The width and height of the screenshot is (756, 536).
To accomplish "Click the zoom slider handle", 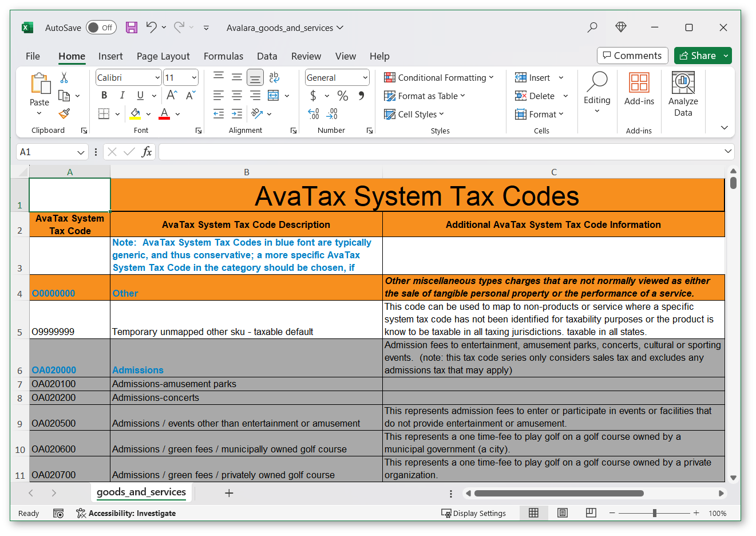I will point(655,513).
